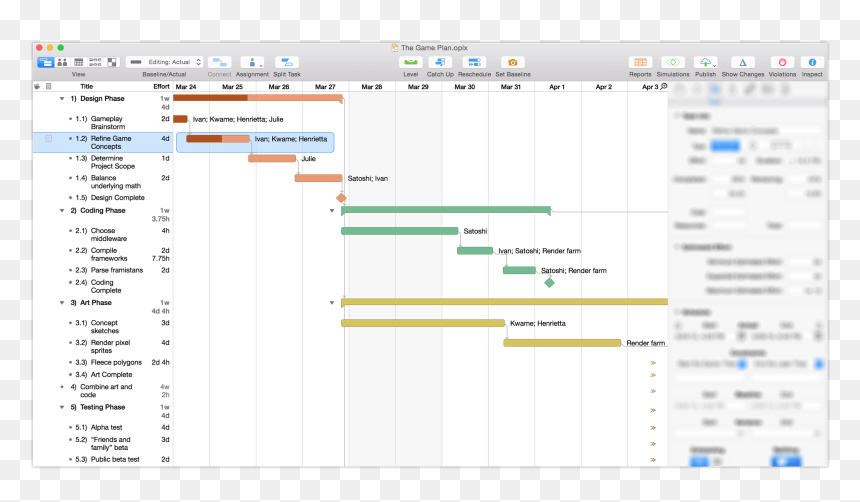
Task: Open the Simulations icon
Action: coord(673,62)
